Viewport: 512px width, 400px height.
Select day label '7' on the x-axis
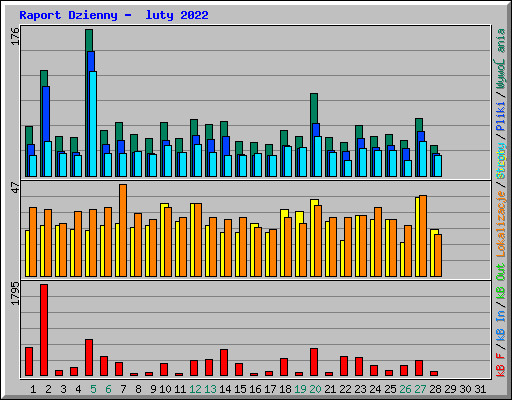pyautogui.click(x=123, y=389)
